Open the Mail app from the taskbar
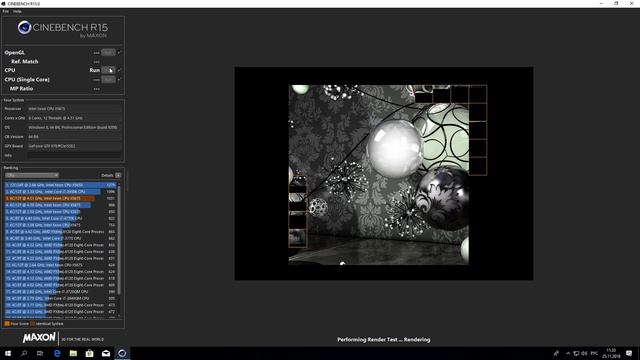640x360 pixels. coord(106,353)
